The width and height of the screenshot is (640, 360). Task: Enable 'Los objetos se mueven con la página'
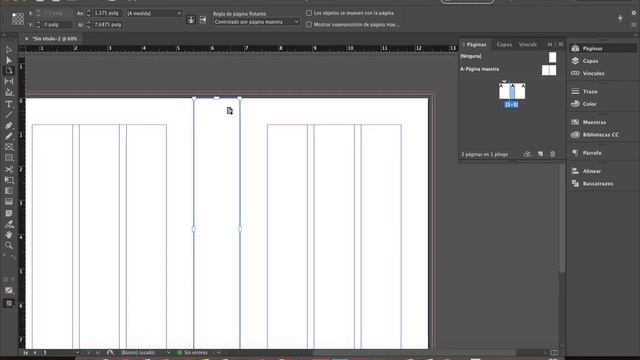tap(309, 13)
